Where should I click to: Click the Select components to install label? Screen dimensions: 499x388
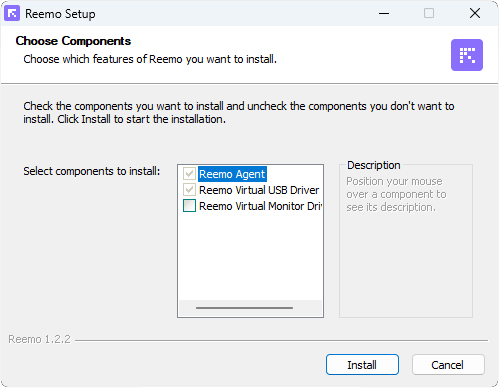pos(92,171)
